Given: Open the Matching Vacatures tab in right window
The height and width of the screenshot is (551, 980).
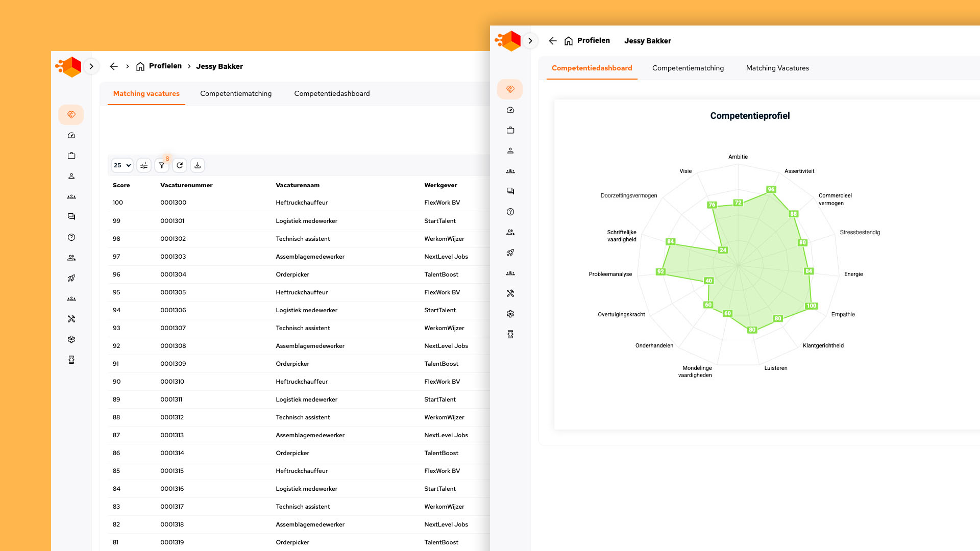Looking at the screenshot, I should coord(777,68).
